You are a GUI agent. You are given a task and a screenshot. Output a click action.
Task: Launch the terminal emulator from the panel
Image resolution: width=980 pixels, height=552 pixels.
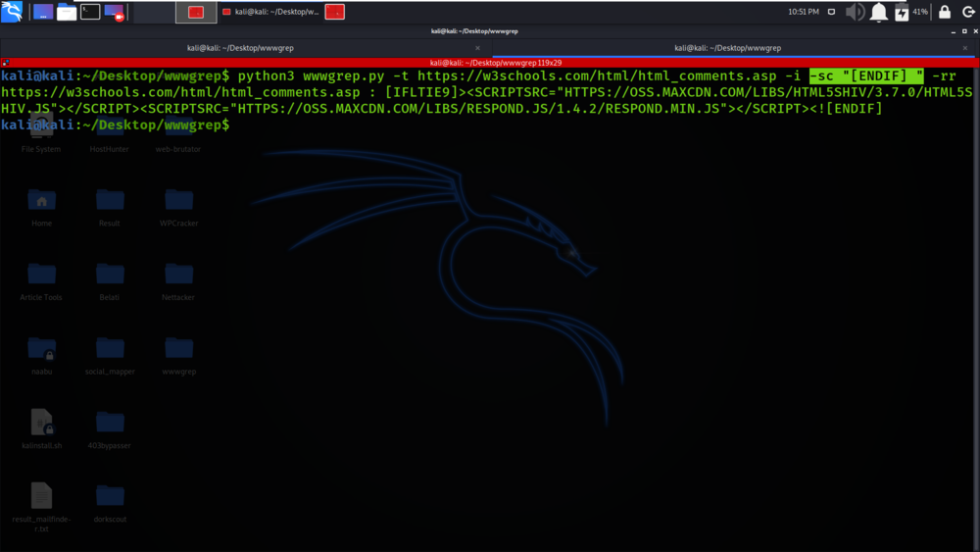click(90, 12)
